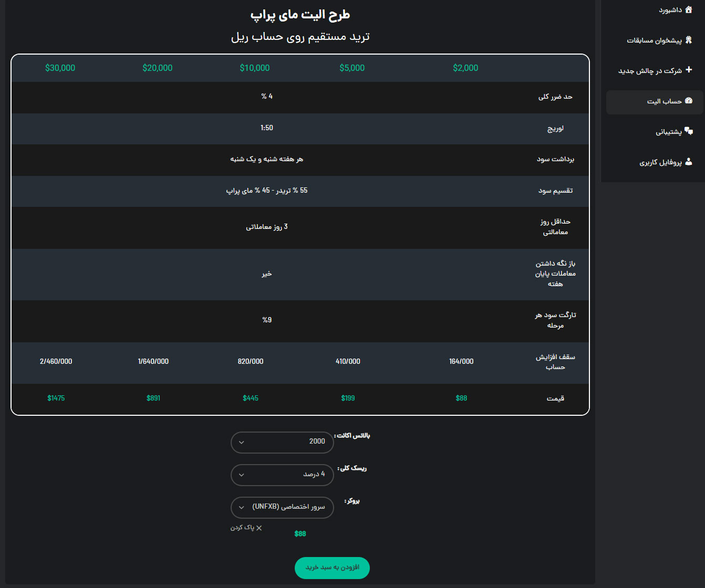Open the account balance dropdown showing 2000
Viewport: 705px width, 588px height.
coord(282,442)
